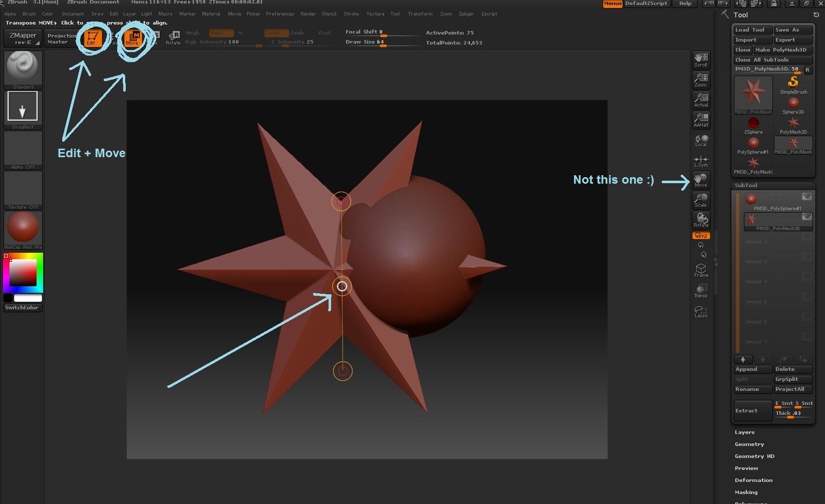This screenshot has width=825, height=504.
Task: Toggle visibility of PM3D_PolyMesh3D subtool
Action: (806, 217)
